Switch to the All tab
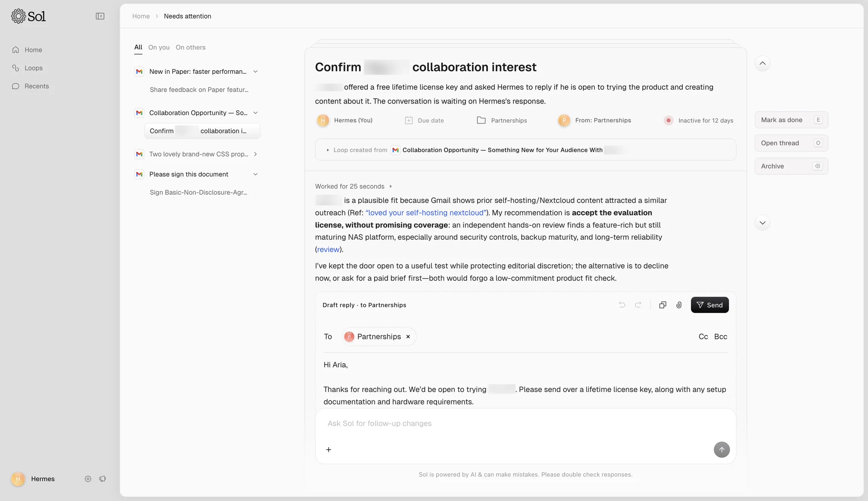This screenshot has width=868, height=501. click(138, 48)
